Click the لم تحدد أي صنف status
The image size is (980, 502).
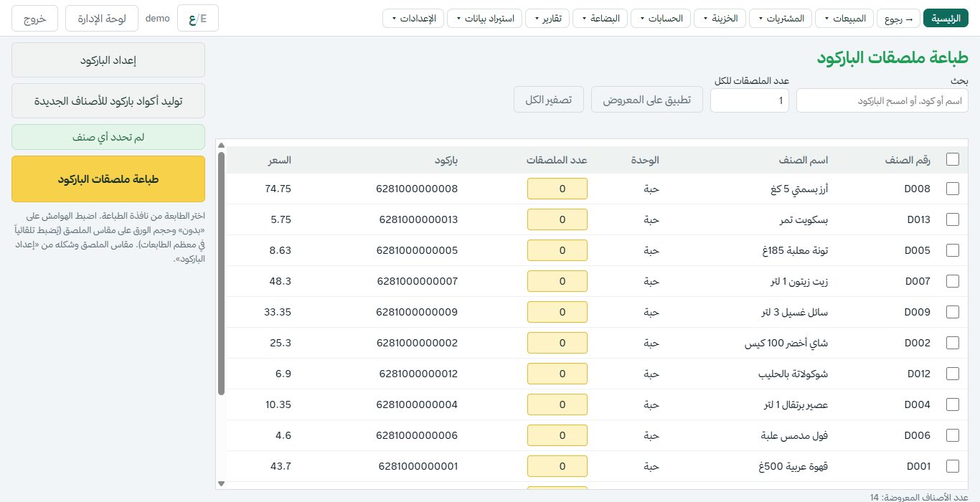tap(108, 137)
